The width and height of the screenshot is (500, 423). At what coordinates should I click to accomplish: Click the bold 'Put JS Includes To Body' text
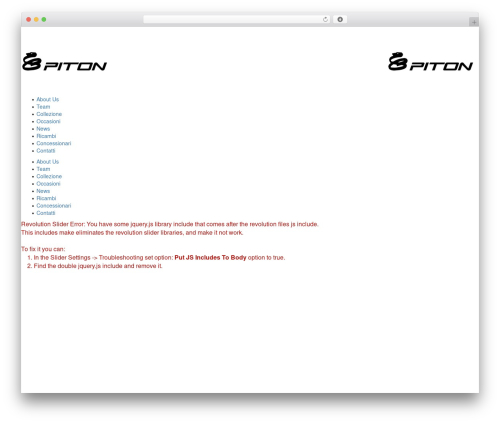point(210,258)
